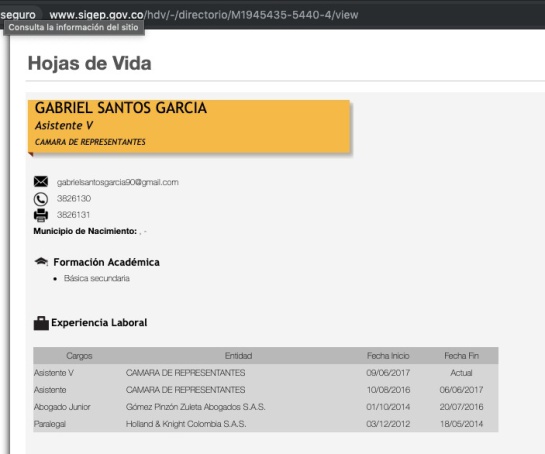Click 'CAMARA DE REPRESENTANTES' in the yellow banner
This screenshot has width=545, height=454.
[90, 142]
